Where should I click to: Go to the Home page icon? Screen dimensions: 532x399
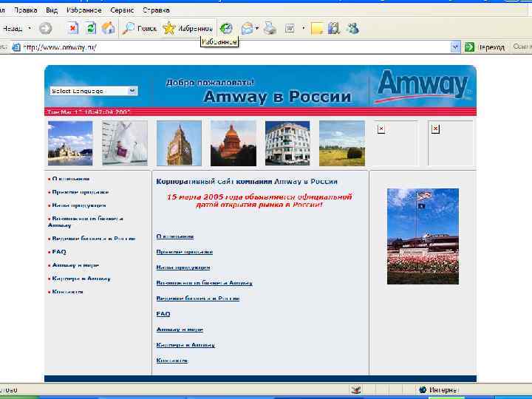109,29
